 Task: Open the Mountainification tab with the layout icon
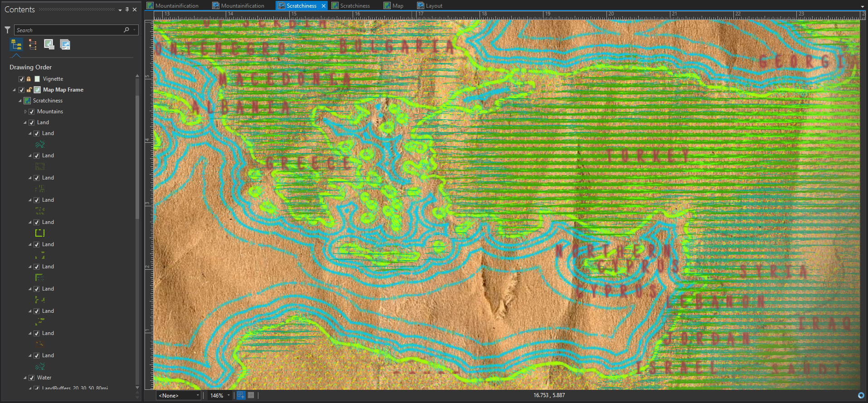click(238, 6)
